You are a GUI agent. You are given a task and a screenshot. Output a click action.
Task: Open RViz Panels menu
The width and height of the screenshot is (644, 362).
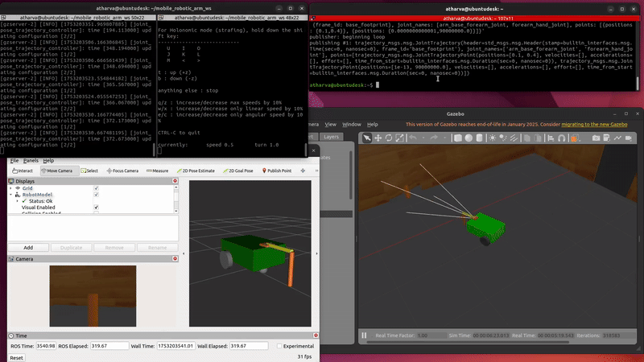(31, 160)
